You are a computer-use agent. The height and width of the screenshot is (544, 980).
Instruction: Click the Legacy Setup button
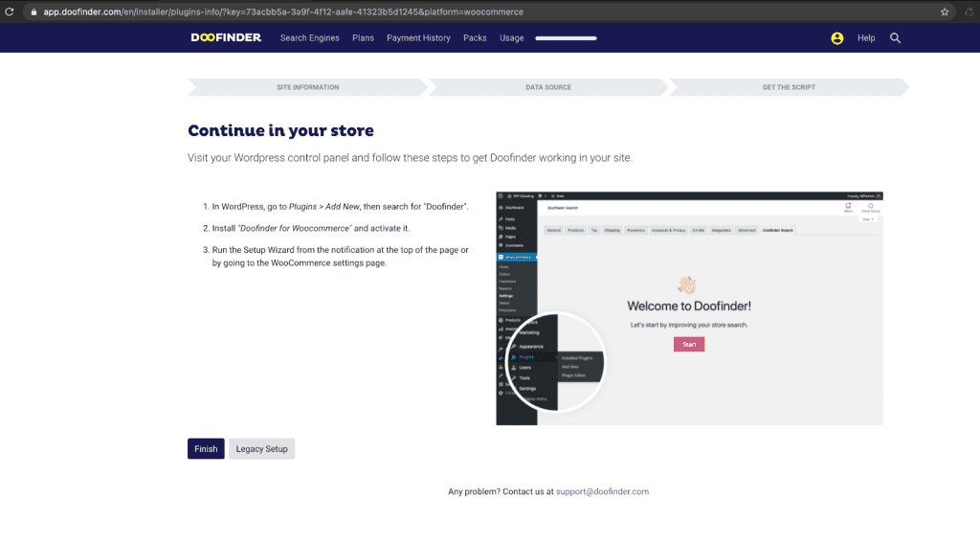pyautogui.click(x=261, y=449)
